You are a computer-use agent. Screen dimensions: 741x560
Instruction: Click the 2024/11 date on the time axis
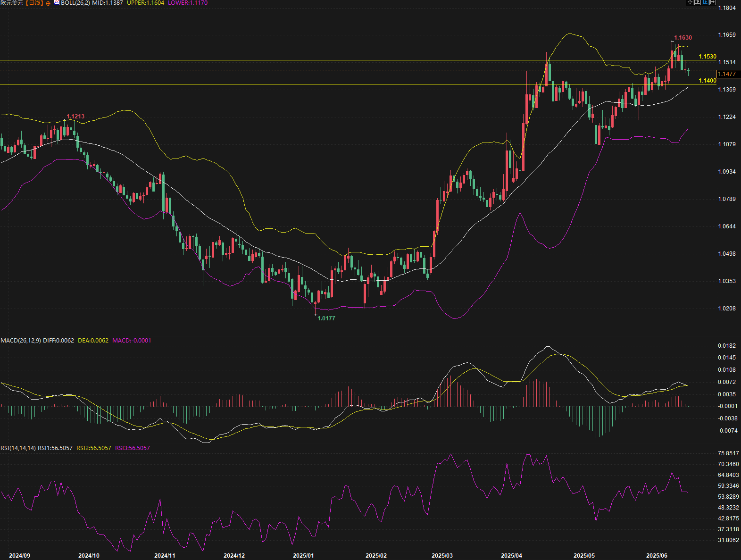(165, 555)
